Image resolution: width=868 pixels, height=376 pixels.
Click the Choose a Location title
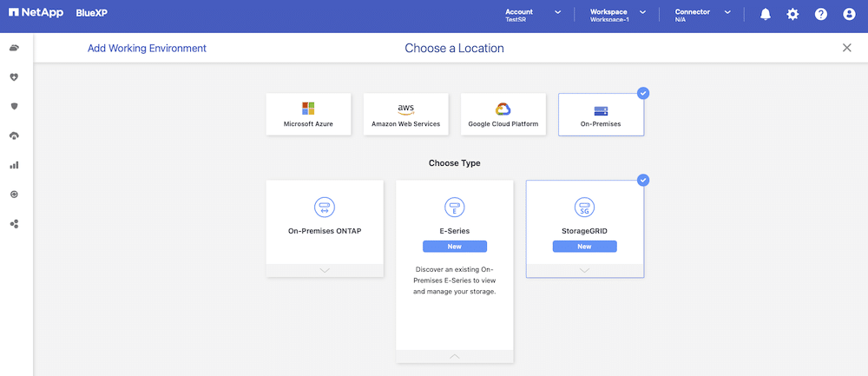point(455,48)
